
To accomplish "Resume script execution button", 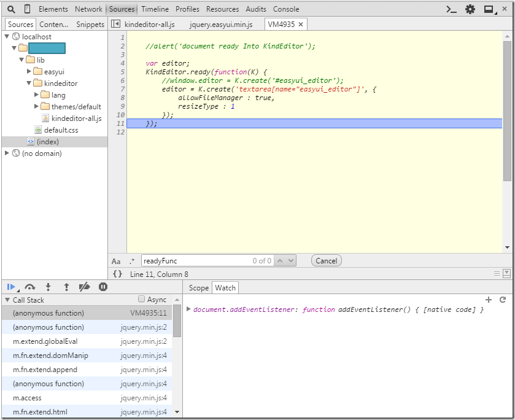I will [x=11, y=287].
